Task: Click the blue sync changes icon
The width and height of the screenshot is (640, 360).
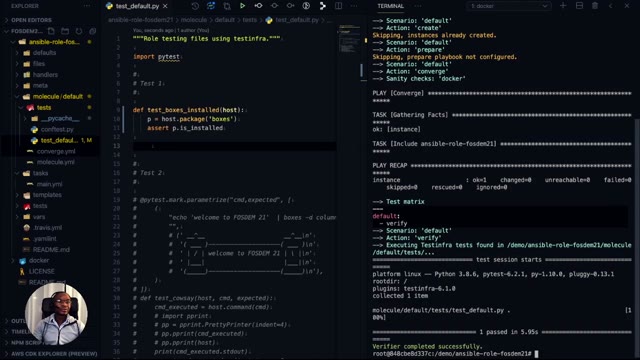Action: point(211,6)
